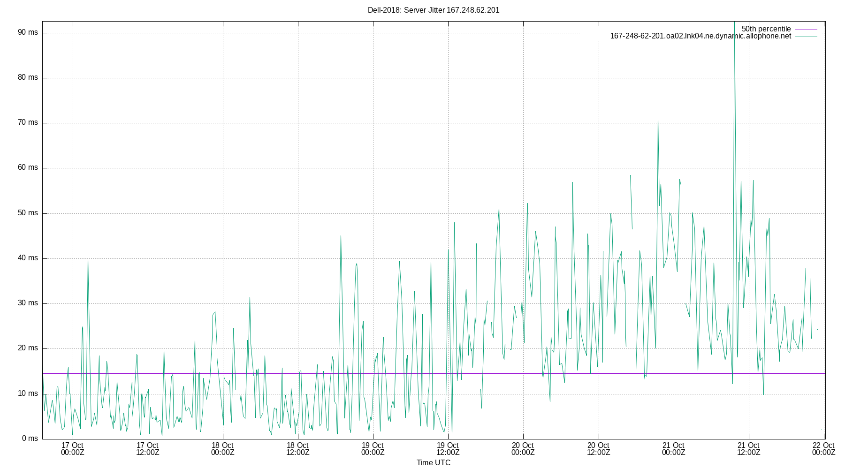Click the chart title 'Dell-2018: Server Jitter 167.248.62.201'
Image resolution: width=868 pixels, height=469 pixels.
point(434,10)
